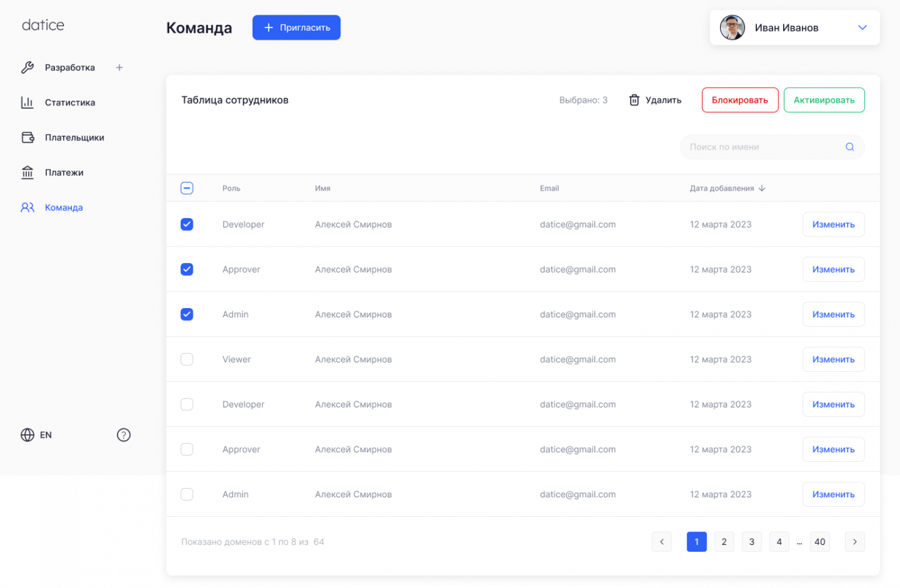The image size is (900, 588).
Task: Select page 1 in pagination
Action: (696, 542)
